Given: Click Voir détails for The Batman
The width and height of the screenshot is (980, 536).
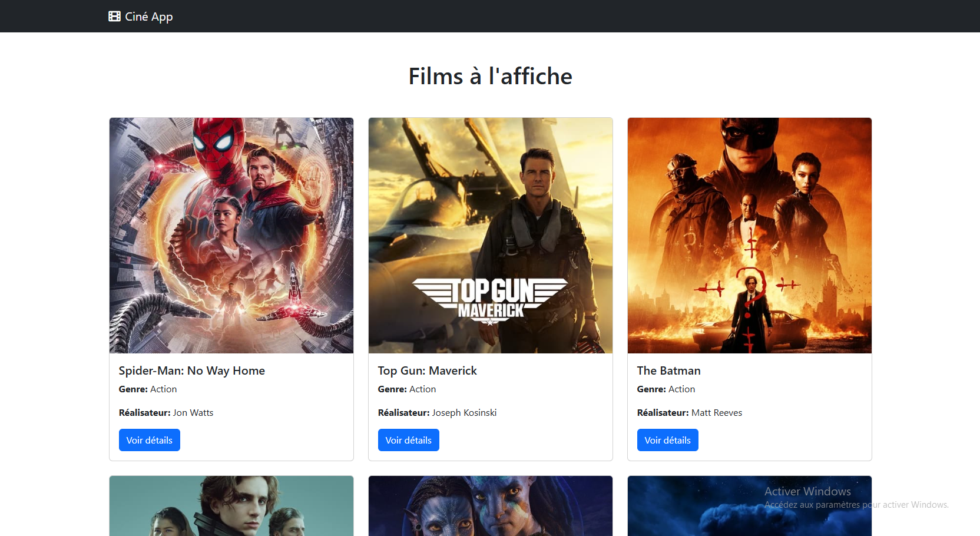Looking at the screenshot, I should (x=668, y=440).
